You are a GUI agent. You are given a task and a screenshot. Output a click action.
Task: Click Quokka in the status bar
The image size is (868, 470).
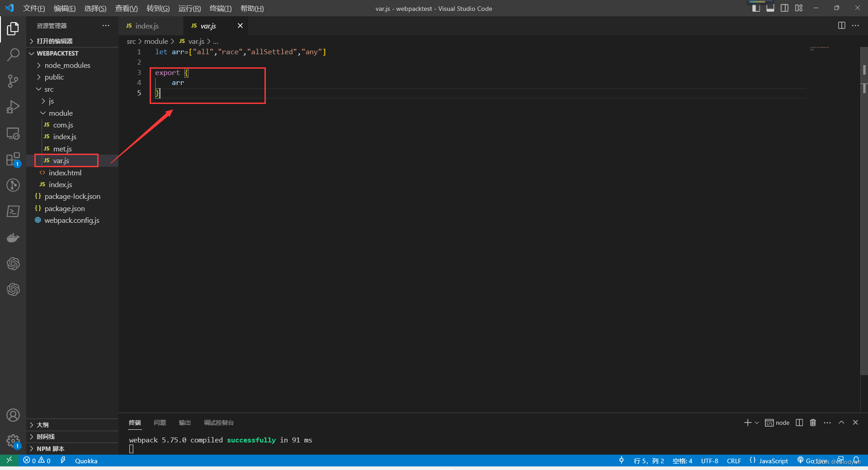click(x=86, y=461)
